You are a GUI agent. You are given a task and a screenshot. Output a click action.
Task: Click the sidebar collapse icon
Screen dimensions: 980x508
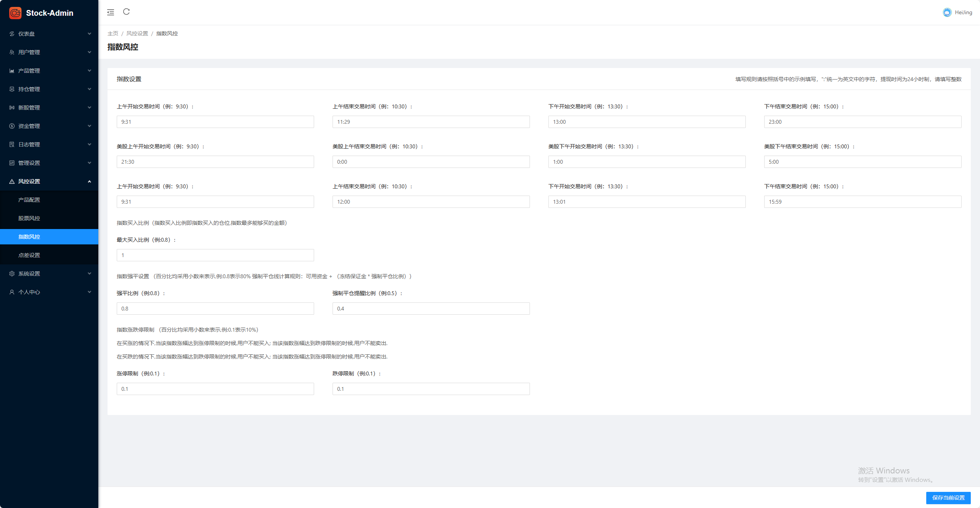tap(111, 12)
